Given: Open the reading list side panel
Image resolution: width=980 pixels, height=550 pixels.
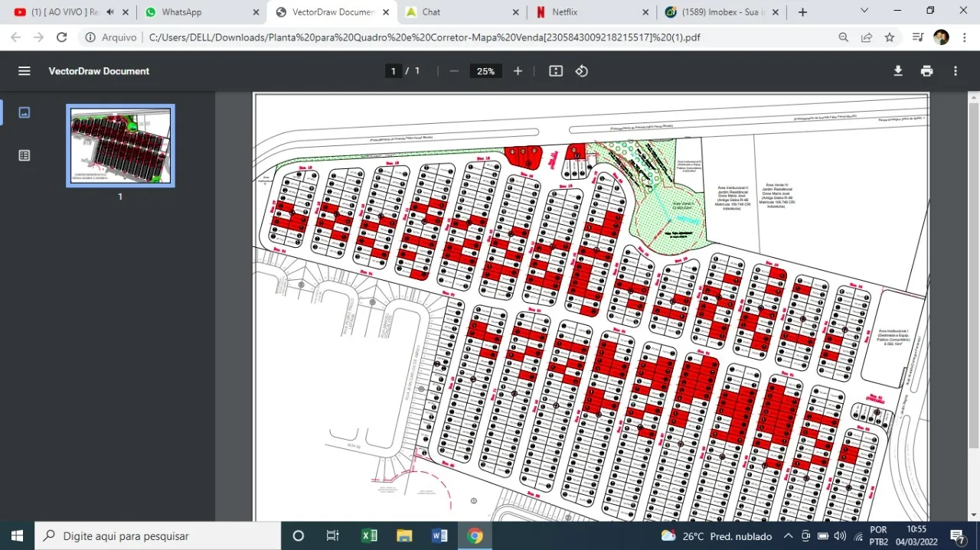Looking at the screenshot, I should (918, 37).
